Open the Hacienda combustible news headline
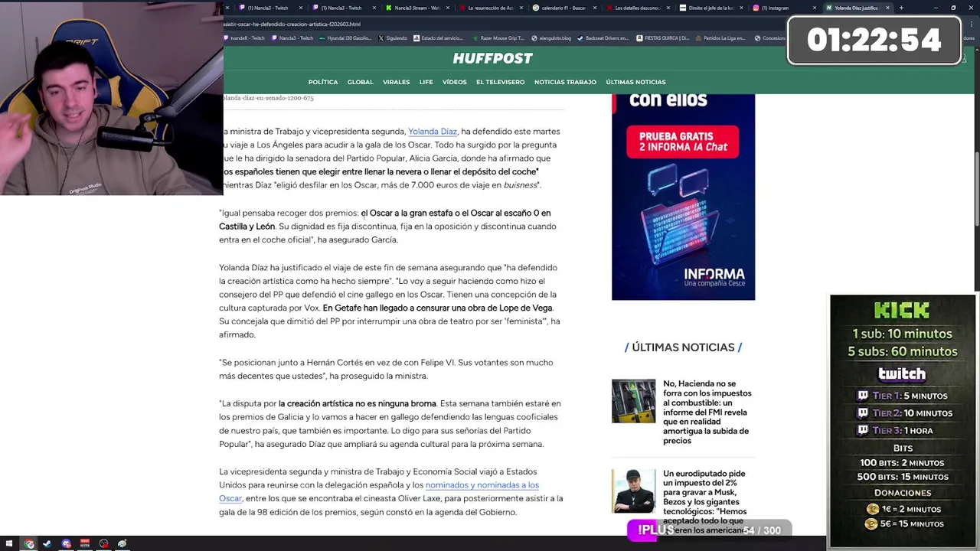 (x=707, y=412)
